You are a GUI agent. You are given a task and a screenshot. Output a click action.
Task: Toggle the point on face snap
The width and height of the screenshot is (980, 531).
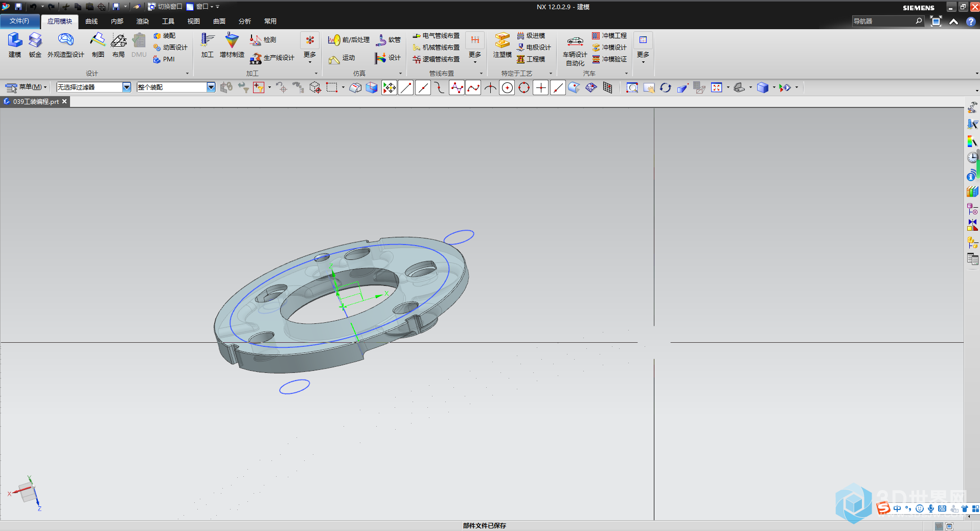coord(574,88)
